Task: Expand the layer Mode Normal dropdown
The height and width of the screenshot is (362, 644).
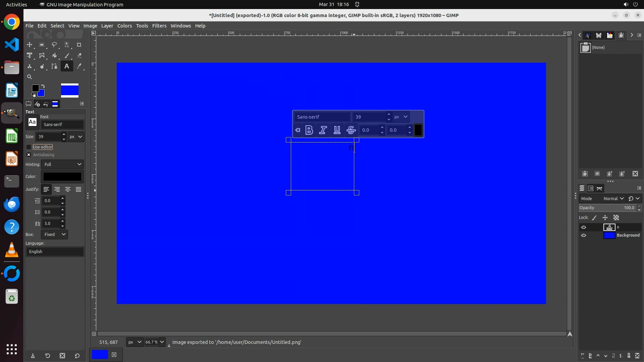Action: (x=613, y=198)
